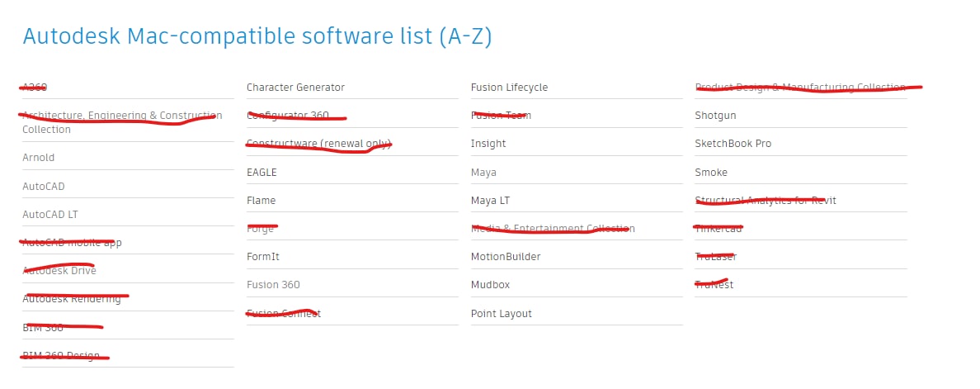
Task: Click the Autodesk Mac-compatible software list heading
Action: point(257,36)
